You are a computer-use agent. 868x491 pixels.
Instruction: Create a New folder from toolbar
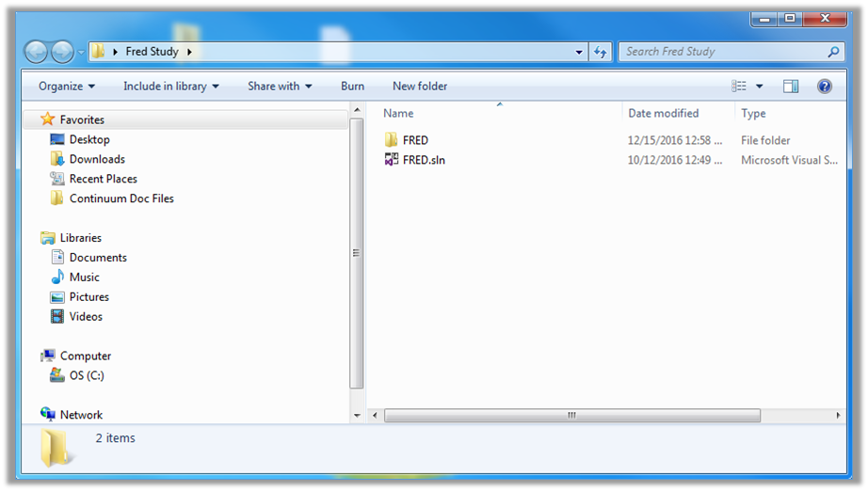pos(420,87)
